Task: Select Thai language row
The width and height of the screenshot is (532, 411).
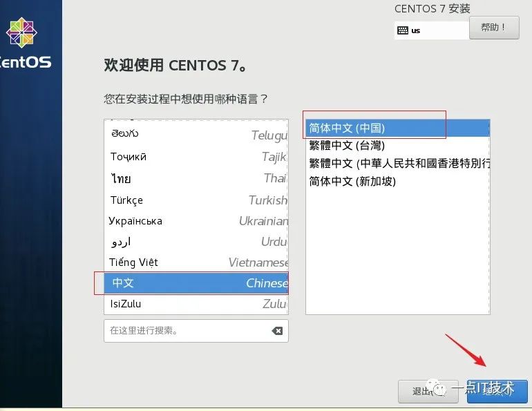Action: pos(196,178)
